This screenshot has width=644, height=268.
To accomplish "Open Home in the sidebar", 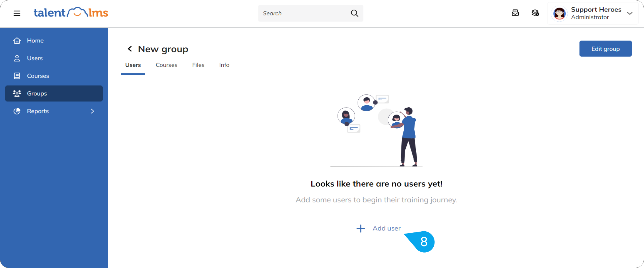I will coord(54,41).
